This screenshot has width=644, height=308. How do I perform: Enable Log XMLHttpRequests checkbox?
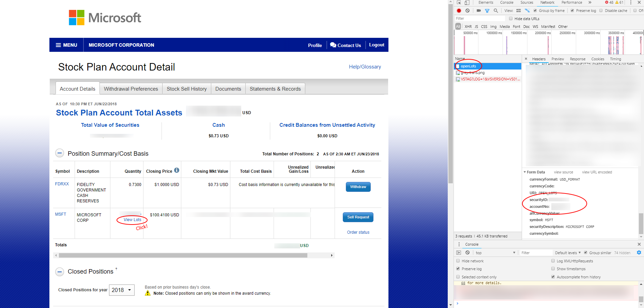[553, 261]
